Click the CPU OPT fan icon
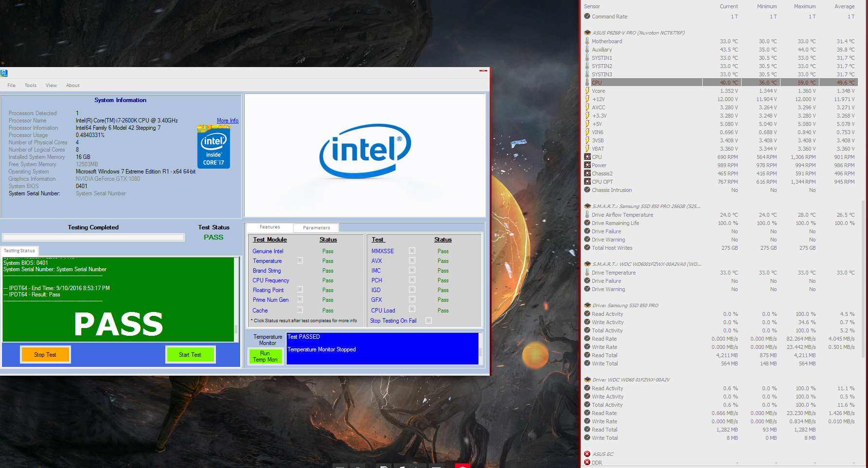Screen dimensions: 868x468 (587, 182)
